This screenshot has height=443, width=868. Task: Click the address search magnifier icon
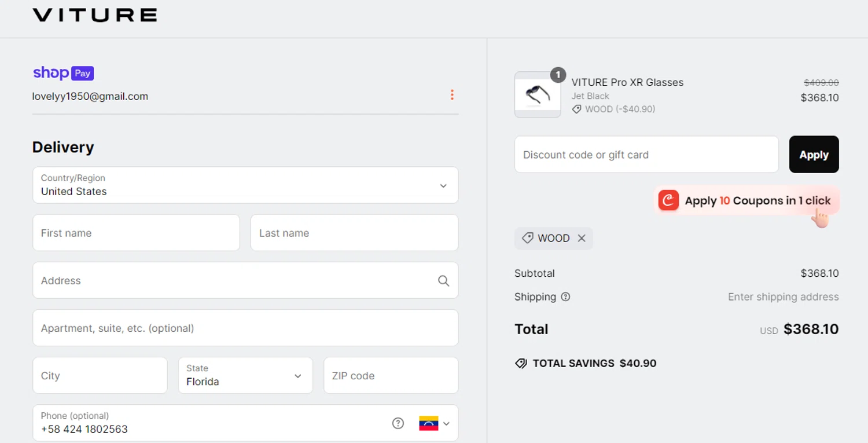443,281
